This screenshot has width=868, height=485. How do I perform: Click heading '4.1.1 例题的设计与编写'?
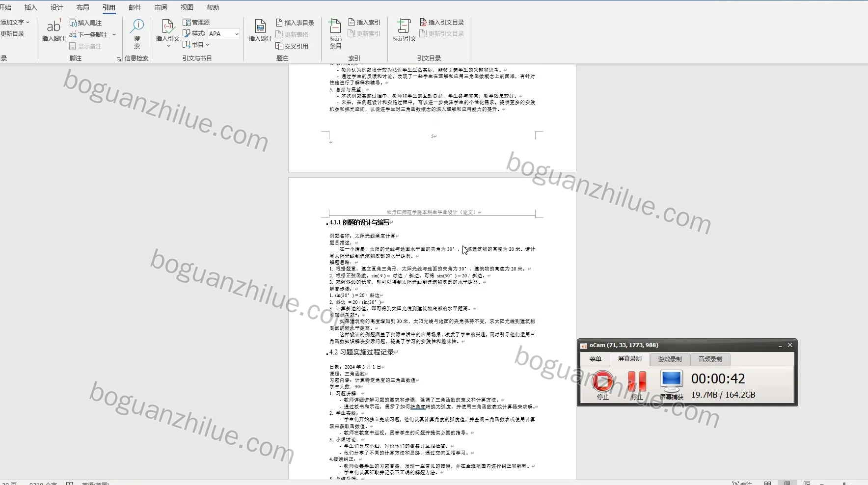tap(359, 222)
